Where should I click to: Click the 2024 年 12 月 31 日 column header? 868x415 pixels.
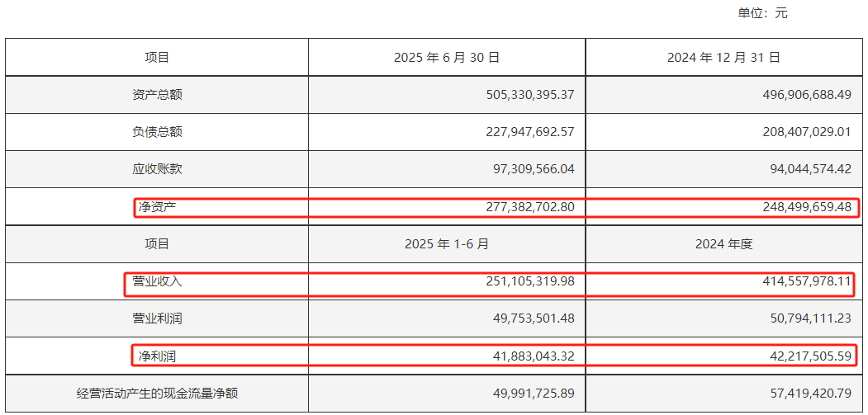coord(723,58)
